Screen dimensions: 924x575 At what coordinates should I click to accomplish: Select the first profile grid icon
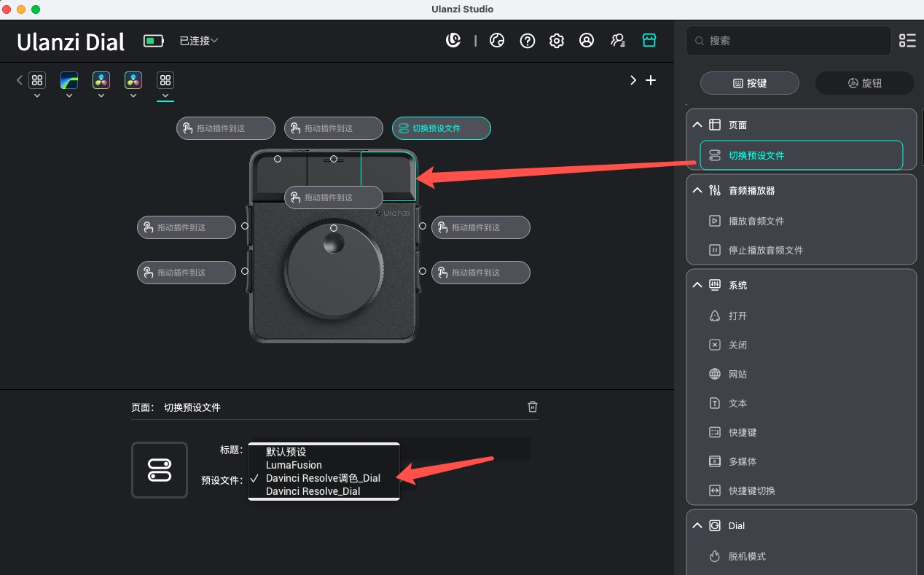[37, 80]
